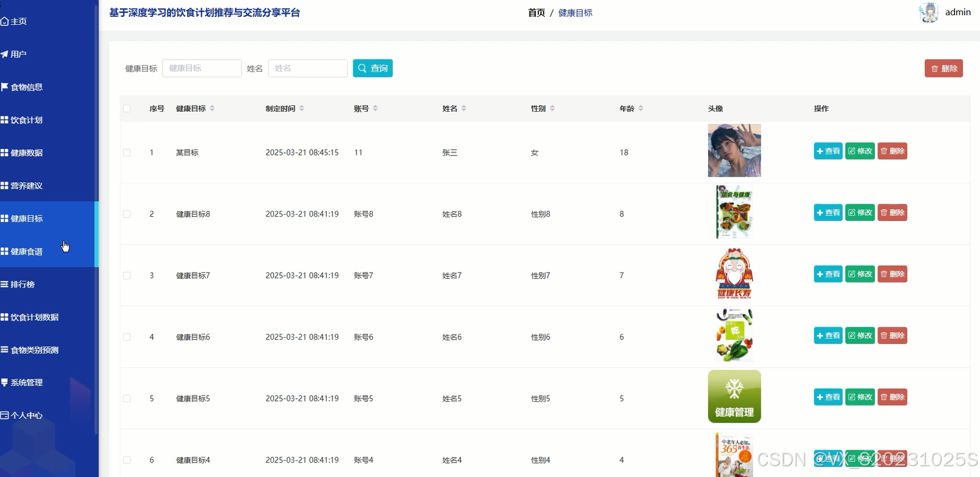Open 个人中心 in the sidebar
This screenshot has width=980, height=477.
click(48, 416)
